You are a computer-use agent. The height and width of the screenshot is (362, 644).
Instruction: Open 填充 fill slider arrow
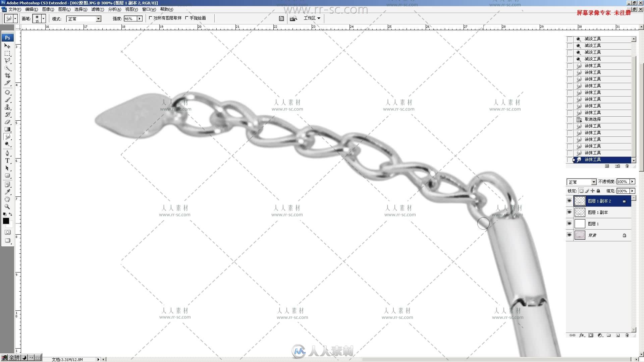click(x=632, y=191)
